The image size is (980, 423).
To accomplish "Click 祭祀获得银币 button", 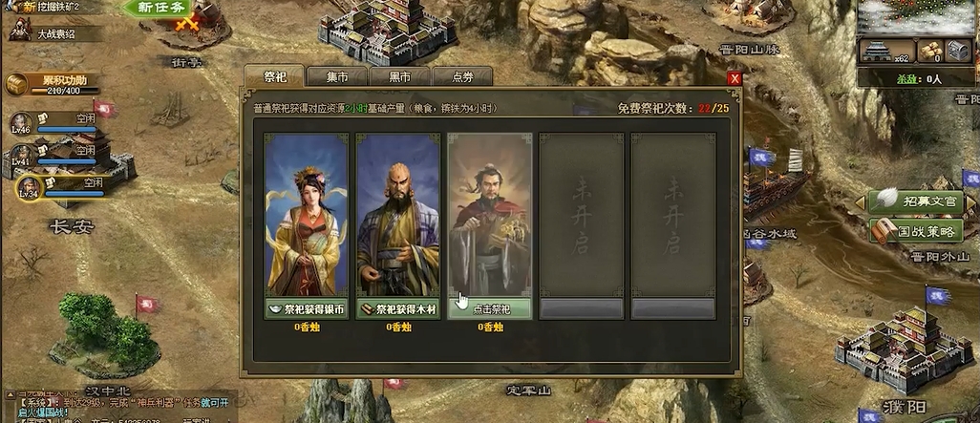I will click(x=307, y=308).
